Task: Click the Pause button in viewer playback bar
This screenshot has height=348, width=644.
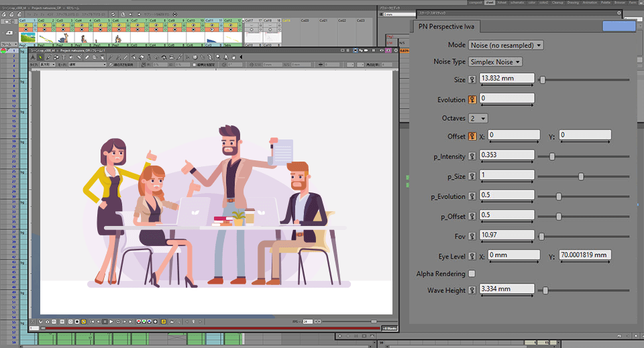Action: click(105, 322)
